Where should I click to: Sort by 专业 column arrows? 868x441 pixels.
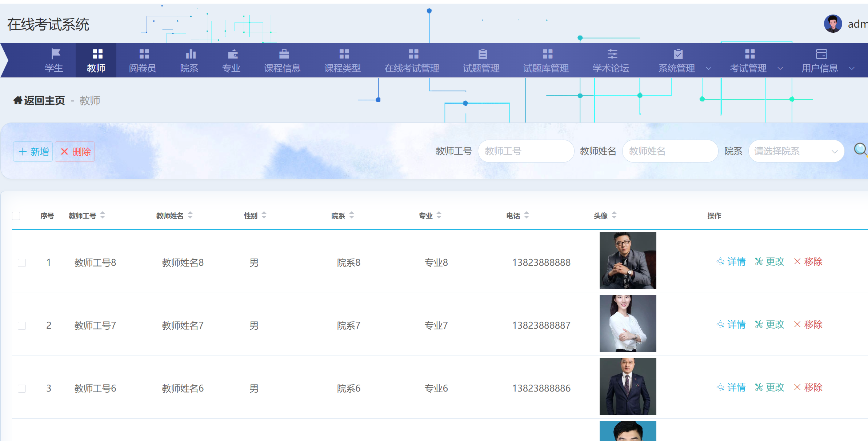439,215
